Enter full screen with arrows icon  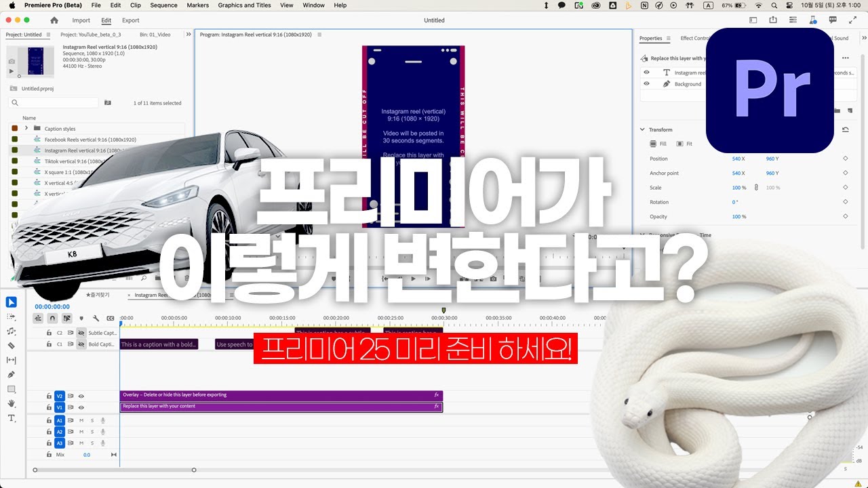click(852, 20)
